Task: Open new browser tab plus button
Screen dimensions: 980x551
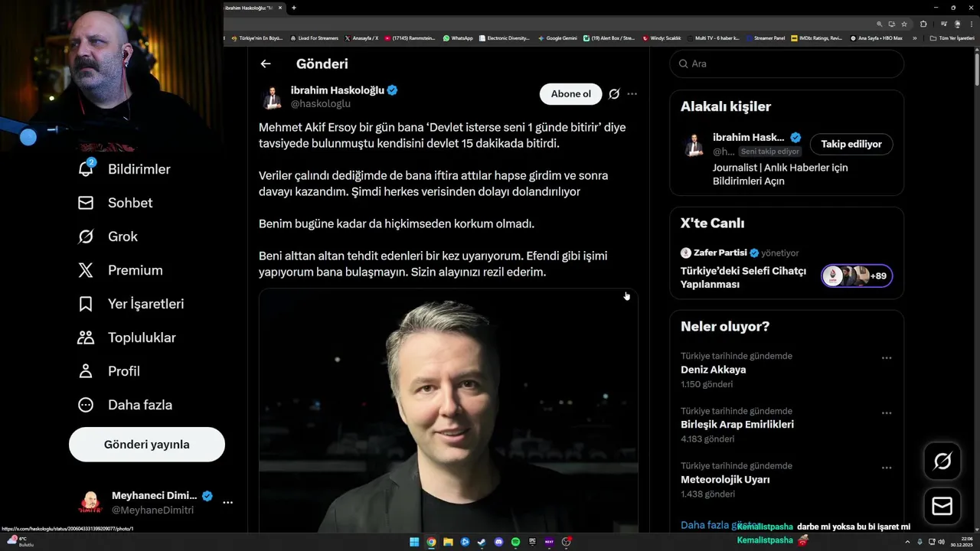Action: tap(294, 8)
